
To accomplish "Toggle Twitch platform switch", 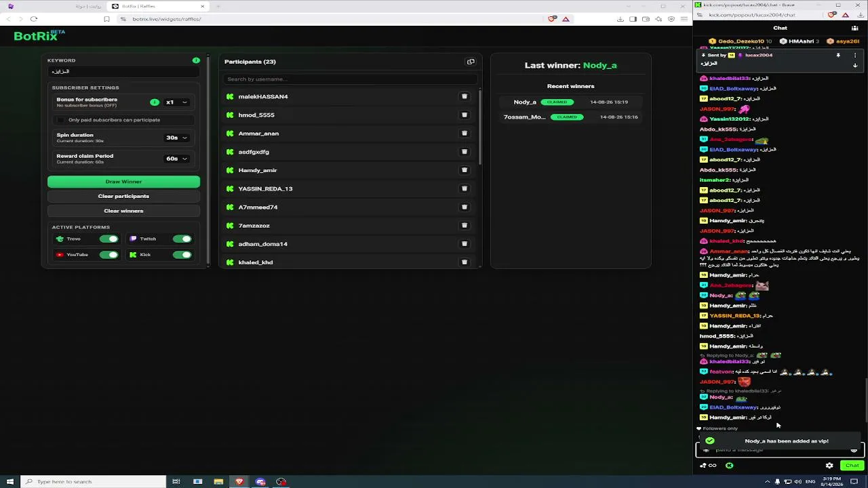I will click(182, 239).
